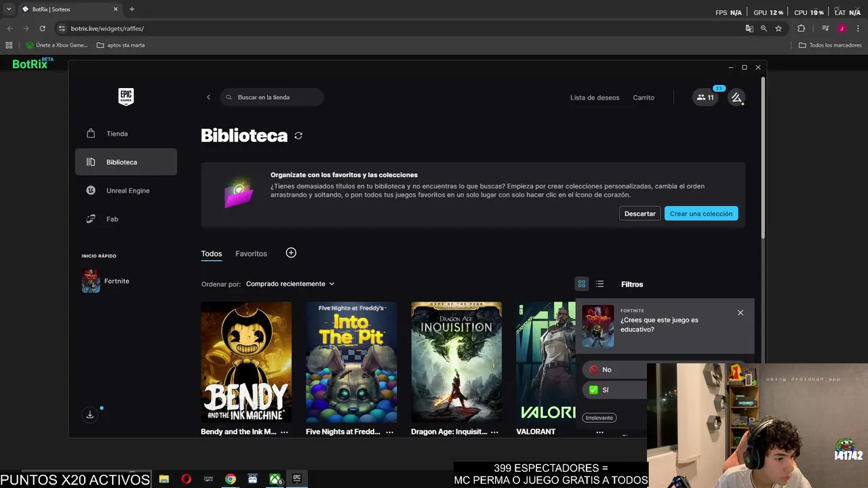Click Descartar on the collections banner
Viewport: 868px width, 488px height.
point(640,213)
